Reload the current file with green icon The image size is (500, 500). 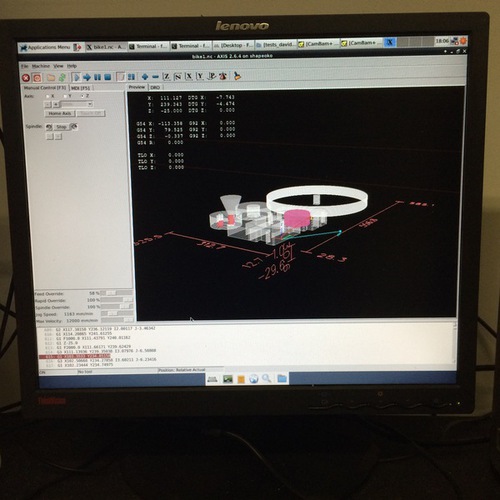click(x=62, y=78)
